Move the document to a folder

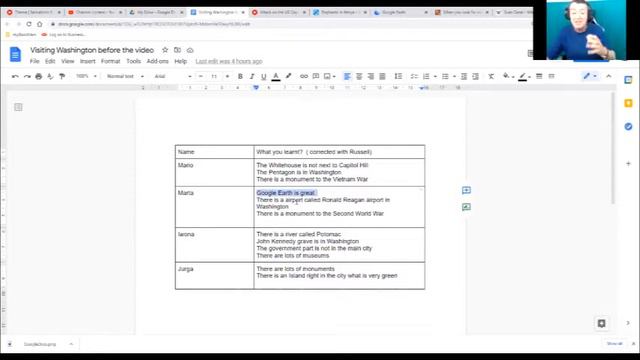[177, 50]
